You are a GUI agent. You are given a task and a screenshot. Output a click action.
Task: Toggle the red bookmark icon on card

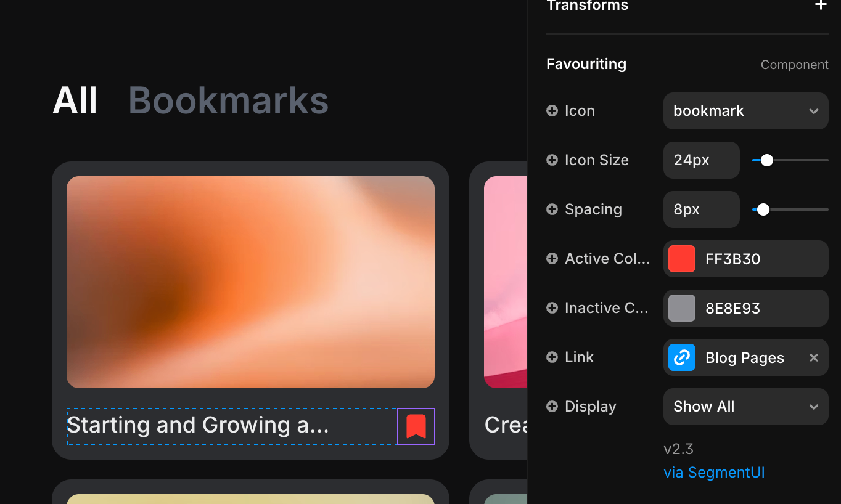pyautogui.click(x=416, y=426)
